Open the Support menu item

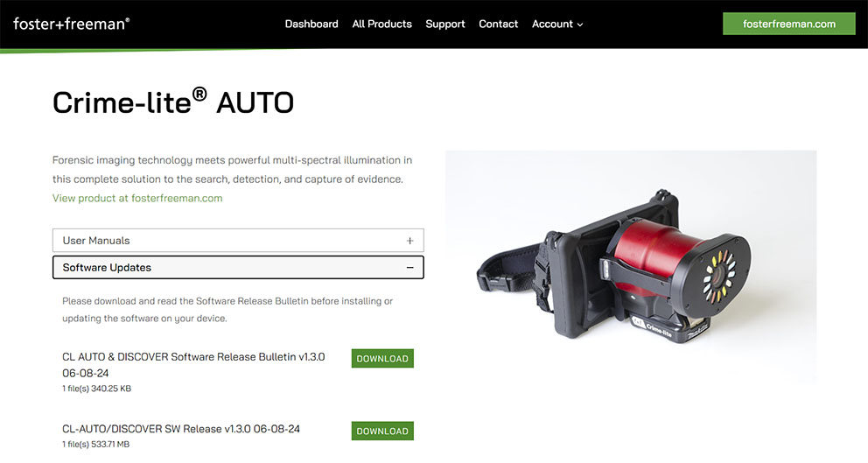point(445,24)
